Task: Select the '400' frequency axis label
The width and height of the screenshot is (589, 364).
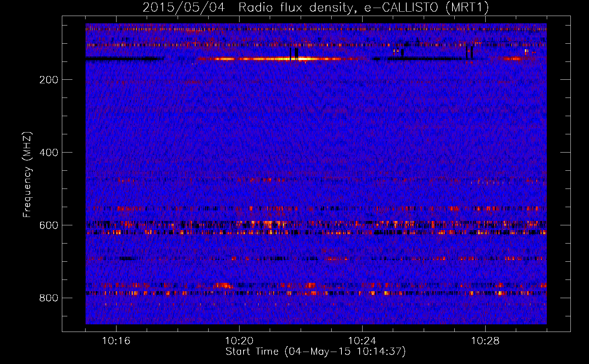Action: coord(49,153)
